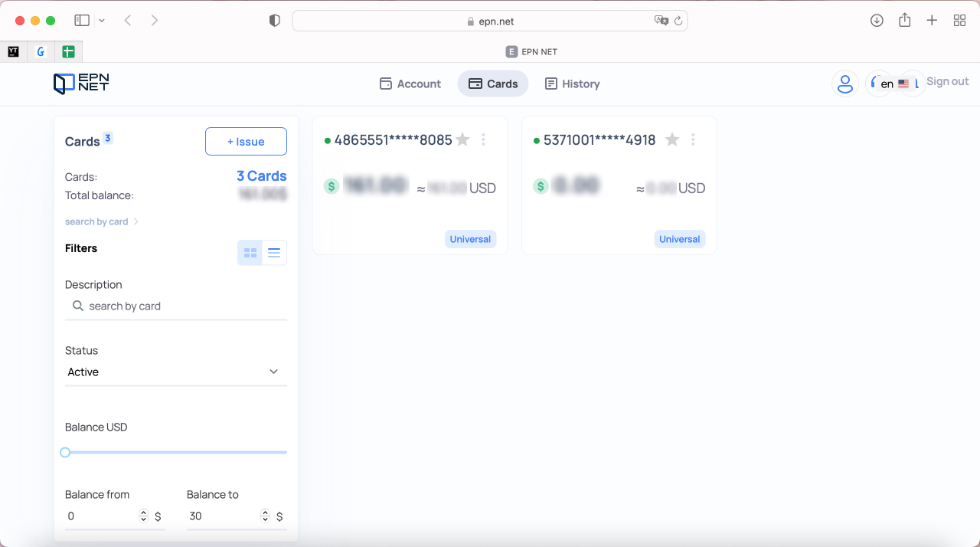This screenshot has width=980, height=547.
Task: Click Safari downloads icon
Action: pyautogui.click(x=877, y=21)
